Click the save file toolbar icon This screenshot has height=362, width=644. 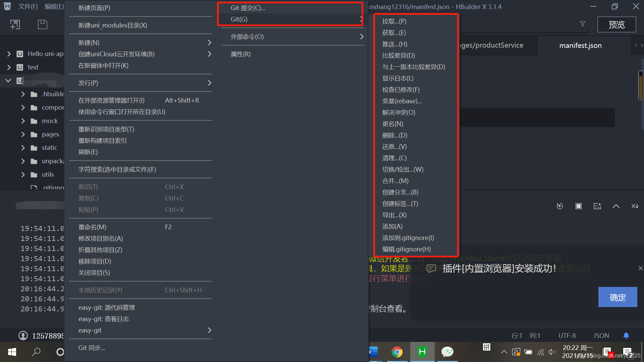43,24
